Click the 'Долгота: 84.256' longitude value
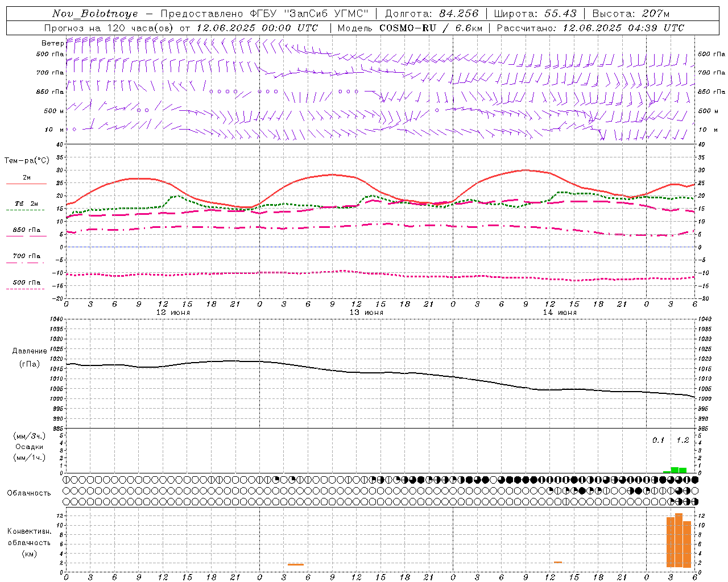 [432, 14]
